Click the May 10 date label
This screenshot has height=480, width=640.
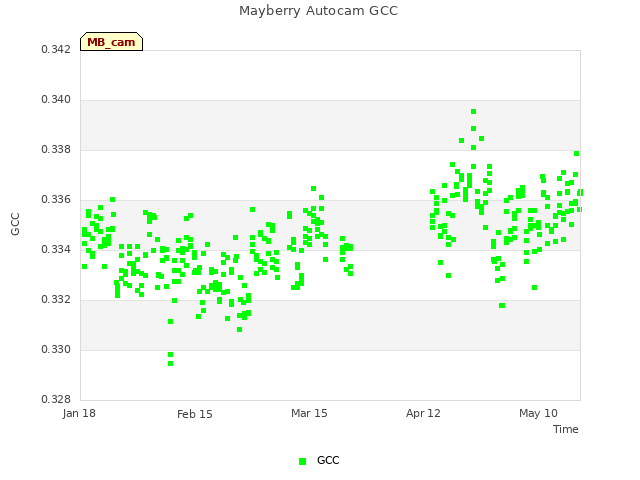538,413
